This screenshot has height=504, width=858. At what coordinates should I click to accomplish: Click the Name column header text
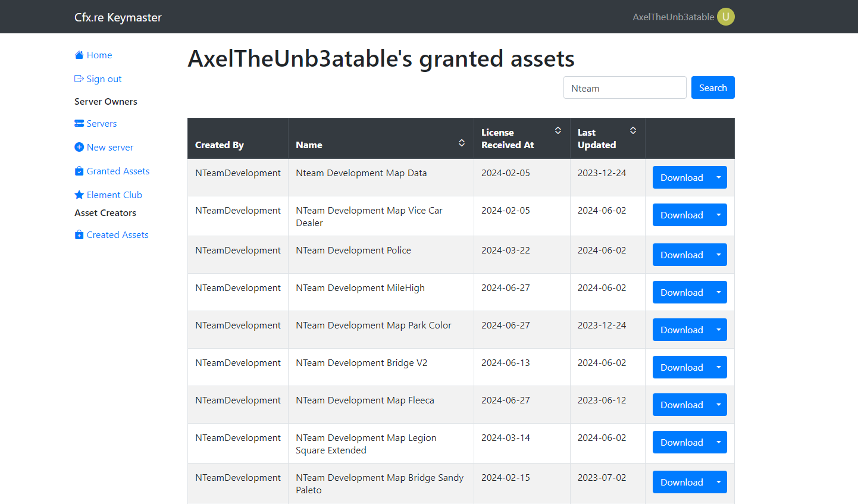(x=309, y=145)
